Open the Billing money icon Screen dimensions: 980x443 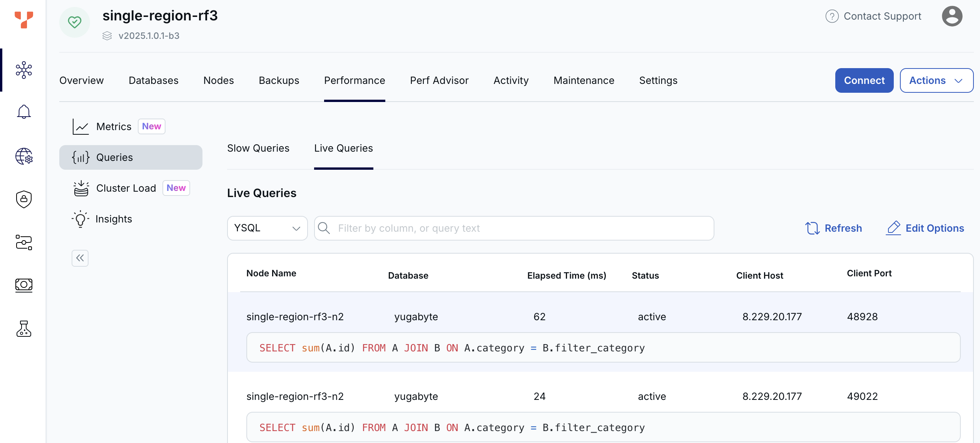(23, 285)
